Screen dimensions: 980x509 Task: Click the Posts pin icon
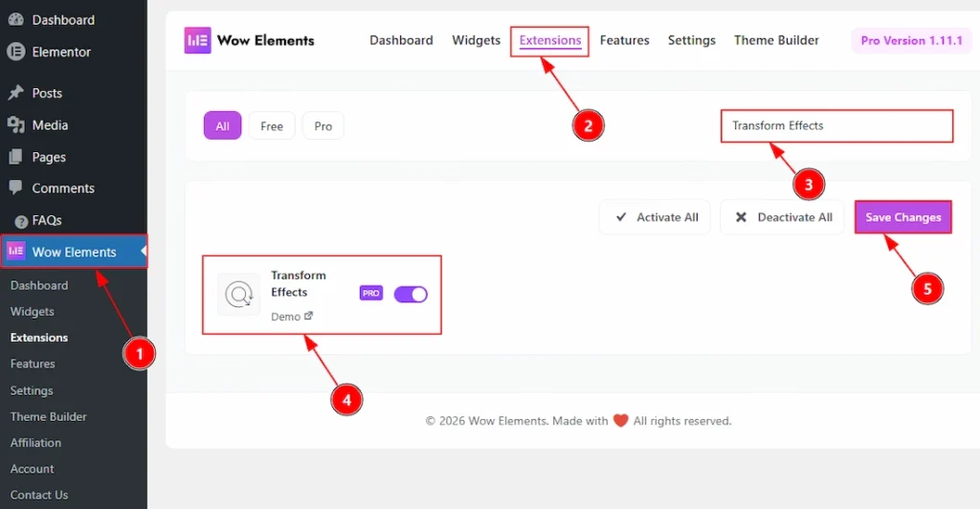pos(15,93)
